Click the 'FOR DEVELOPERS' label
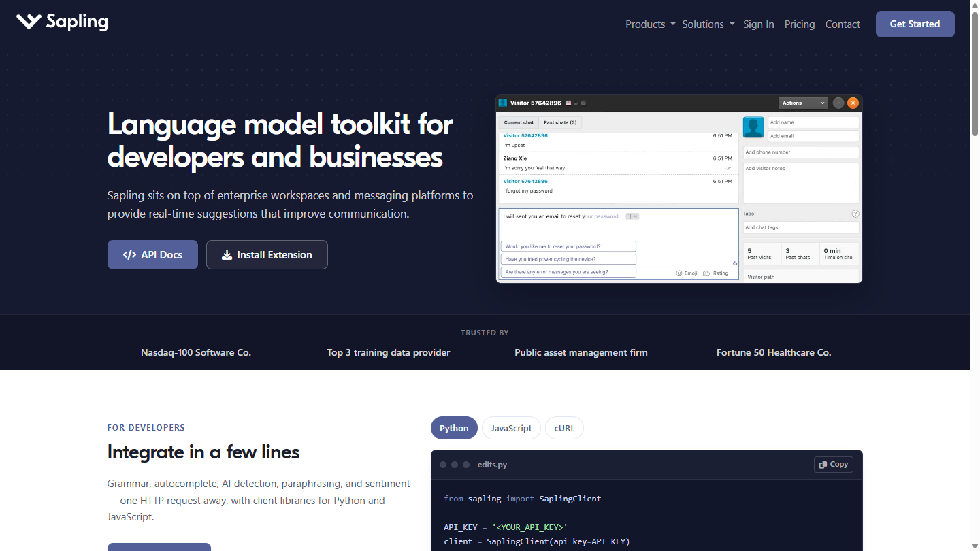The image size is (980, 551). (x=146, y=428)
